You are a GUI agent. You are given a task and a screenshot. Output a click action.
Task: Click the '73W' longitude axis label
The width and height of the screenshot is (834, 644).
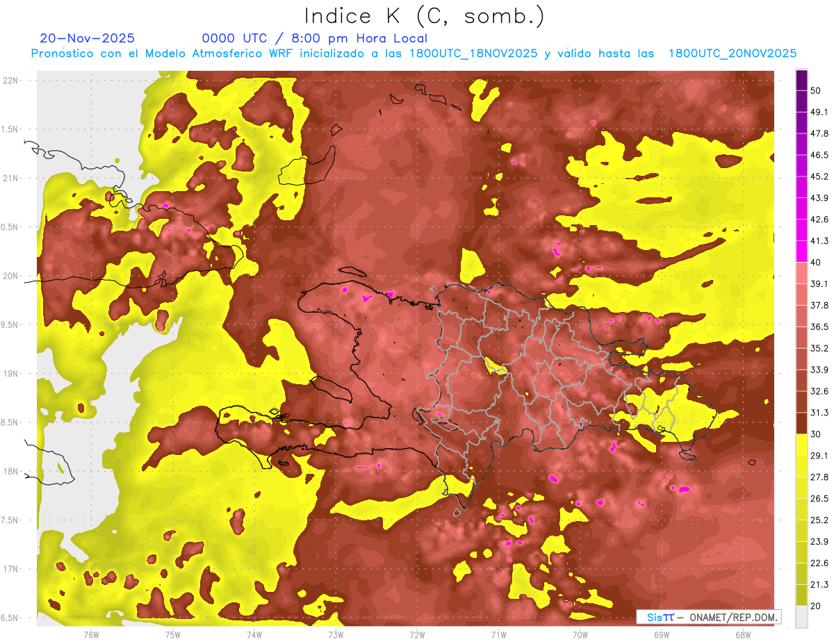(336, 635)
